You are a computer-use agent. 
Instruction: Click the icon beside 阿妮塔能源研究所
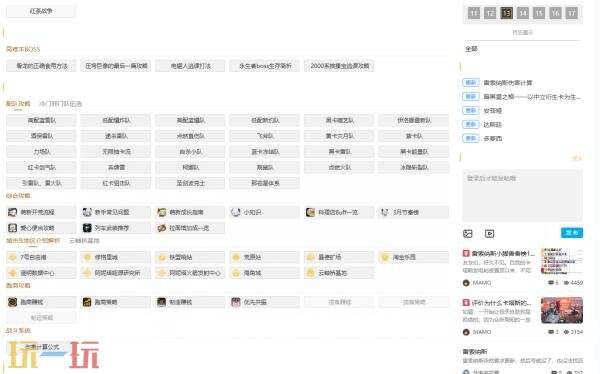87,273
